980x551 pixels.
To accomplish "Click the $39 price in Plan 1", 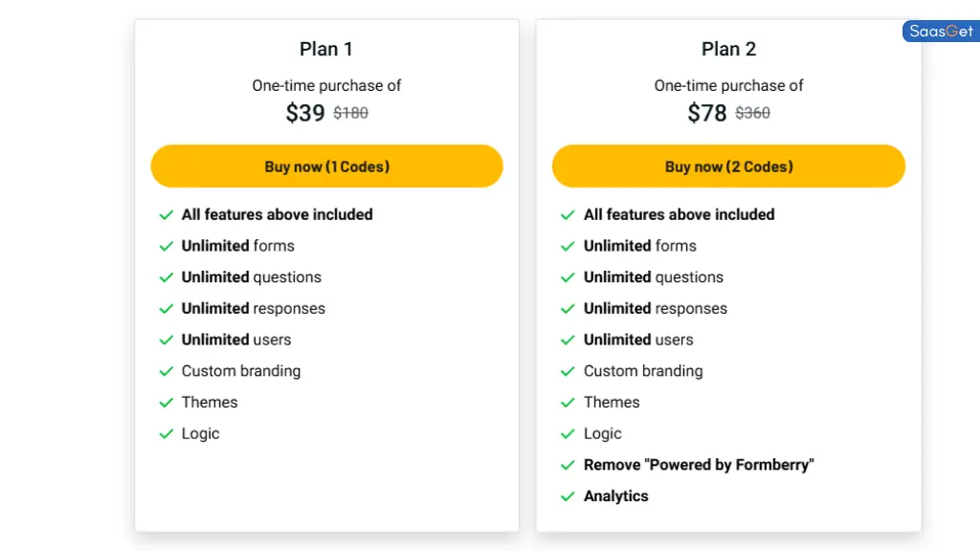I will (x=305, y=113).
